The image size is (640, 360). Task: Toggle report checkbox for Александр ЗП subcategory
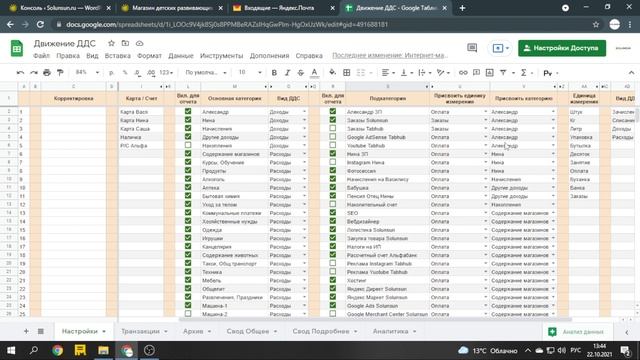click(333, 111)
